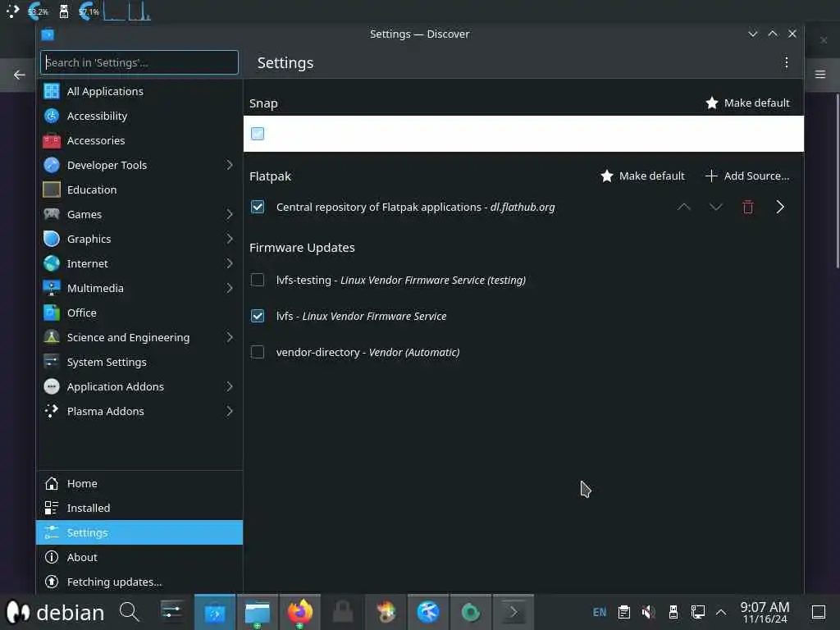This screenshot has height=630, width=840.
Task: Launch Firefox from taskbar
Action: (x=300, y=612)
